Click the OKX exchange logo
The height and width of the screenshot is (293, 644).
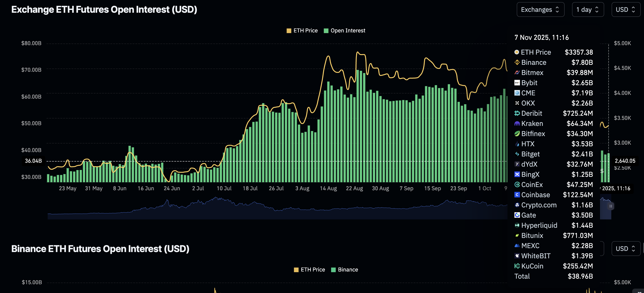click(517, 103)
